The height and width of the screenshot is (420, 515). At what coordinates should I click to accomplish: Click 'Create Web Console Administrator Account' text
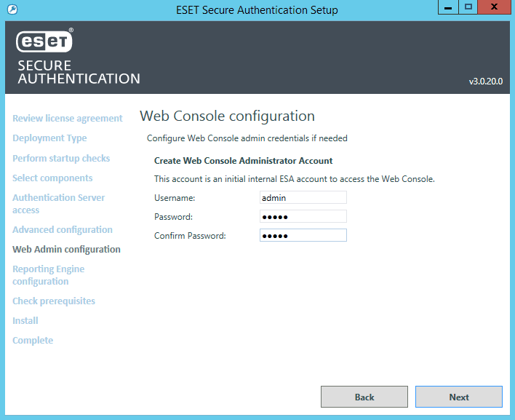coord(244,161)
